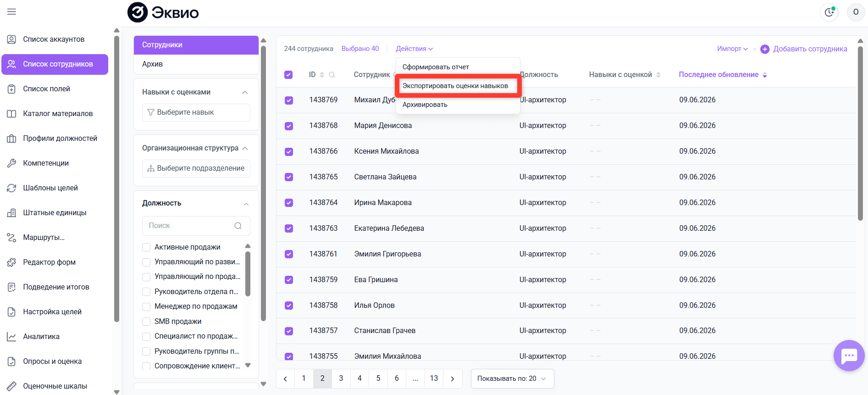Select Экспортировать оценки навыков

tap(458, 86)
